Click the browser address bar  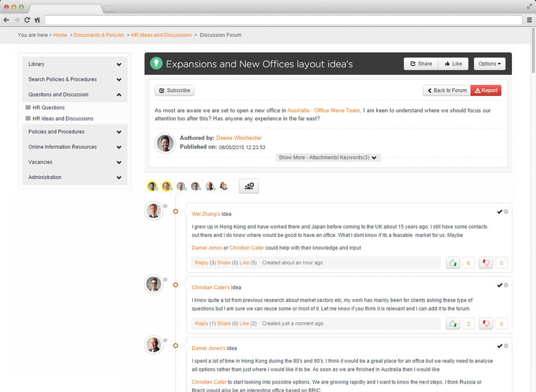(x=284, y=20)
